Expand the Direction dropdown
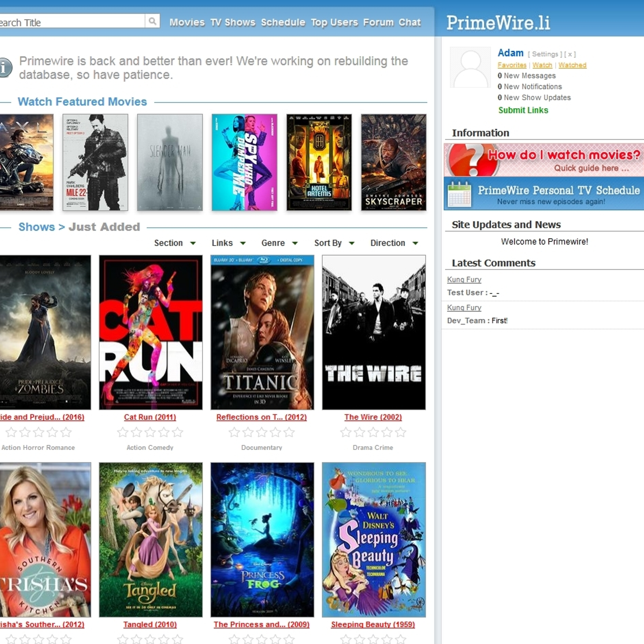Viewport: 644px width, 644px height. pyautogui.click(x=394, y=243)
